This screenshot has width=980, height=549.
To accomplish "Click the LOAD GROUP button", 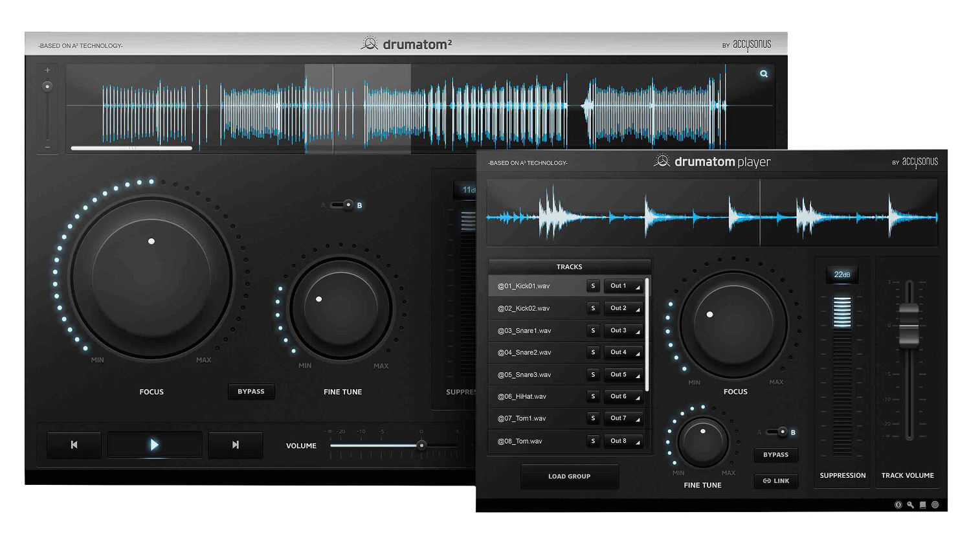I will tap(570, 476).
